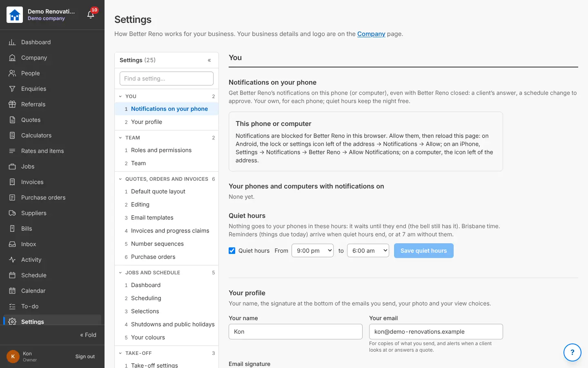
Task: Click the Your name field
Action: tap(296, 332)
